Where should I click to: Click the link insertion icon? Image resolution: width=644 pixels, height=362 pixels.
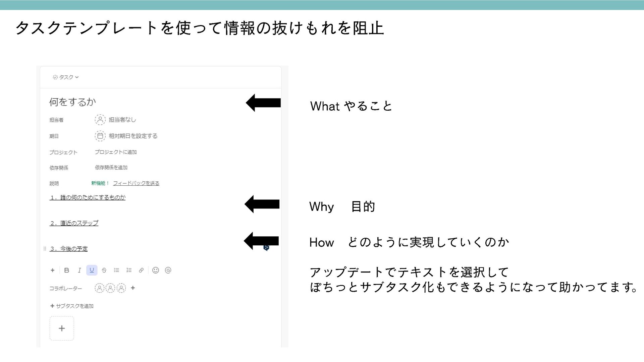141,270
